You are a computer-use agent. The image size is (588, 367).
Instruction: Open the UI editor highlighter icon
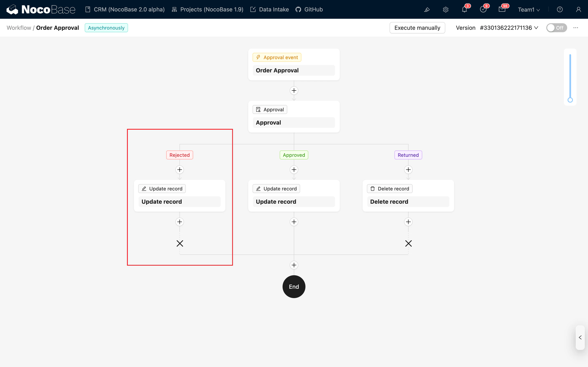click(427, 9)
